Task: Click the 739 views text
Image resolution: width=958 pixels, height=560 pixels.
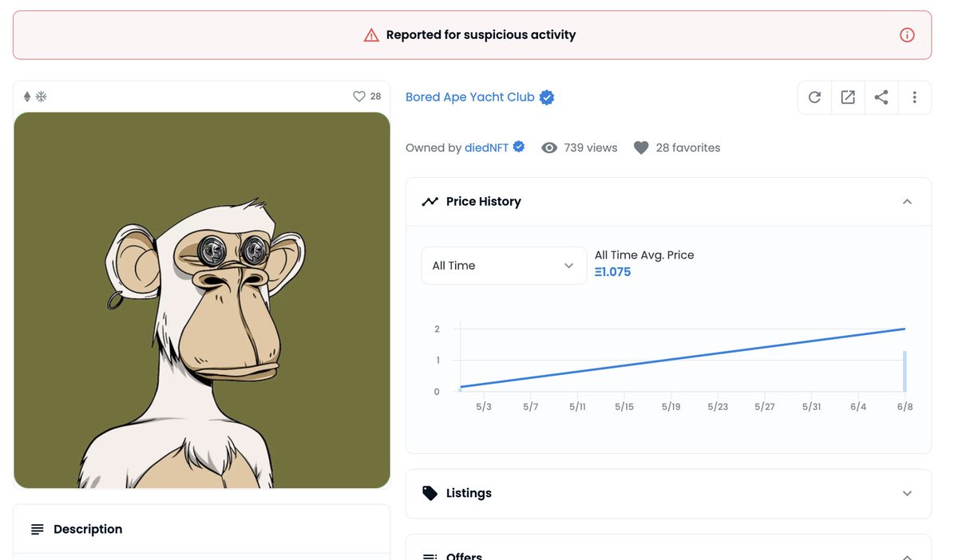Action: tap(591, 148)
